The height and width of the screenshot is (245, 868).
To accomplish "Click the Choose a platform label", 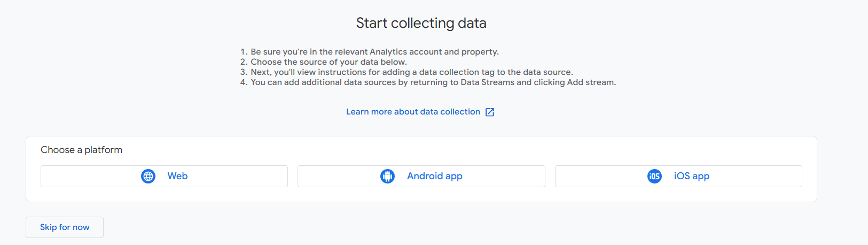I will [81, 150].
